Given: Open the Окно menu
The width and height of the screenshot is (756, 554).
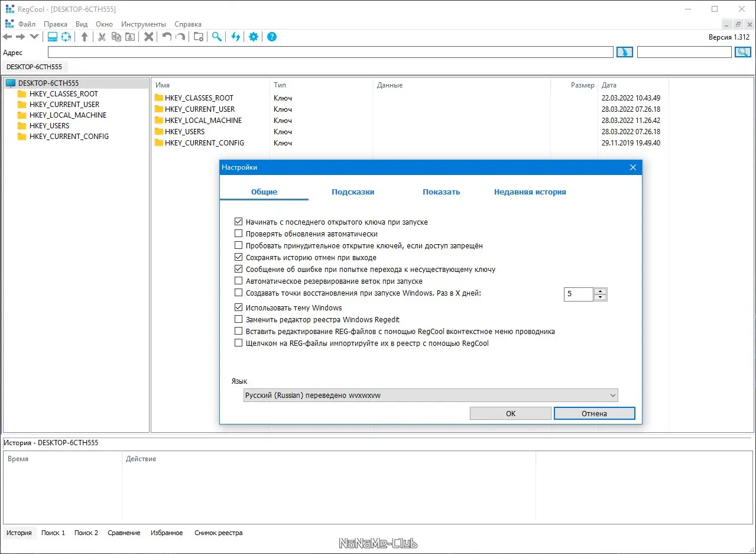Looking at the screenshot, I should (104, 24).
